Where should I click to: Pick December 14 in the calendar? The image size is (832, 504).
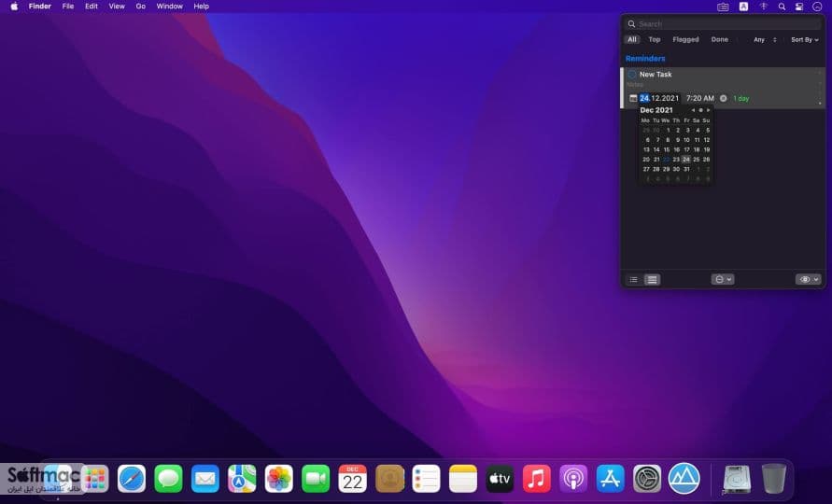656,149
